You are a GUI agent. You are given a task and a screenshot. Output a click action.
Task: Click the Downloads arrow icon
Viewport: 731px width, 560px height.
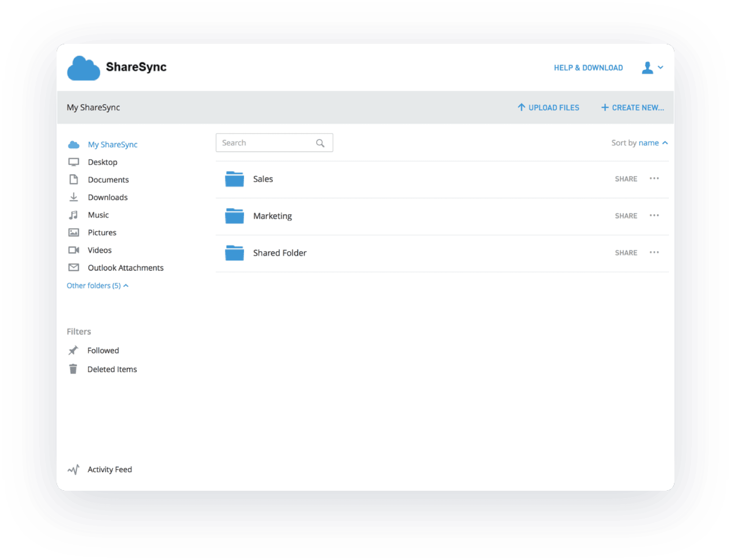click(x=74, y=197)
